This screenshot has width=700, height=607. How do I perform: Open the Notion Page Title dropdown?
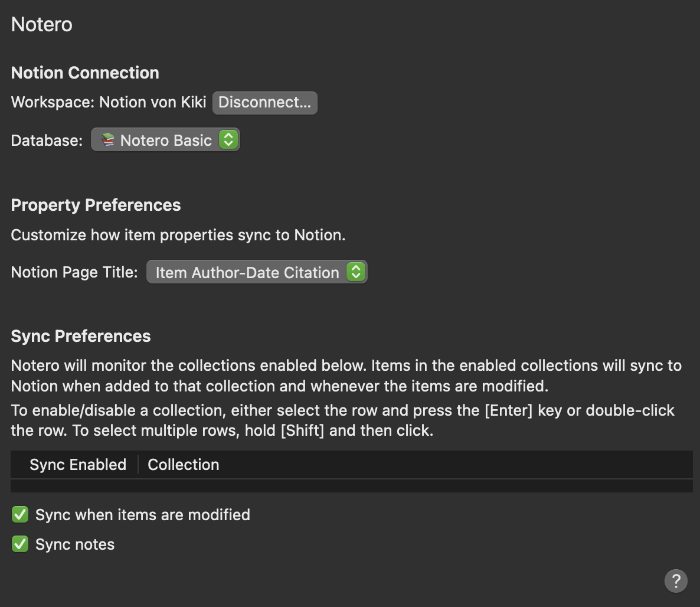click(257, 272)
